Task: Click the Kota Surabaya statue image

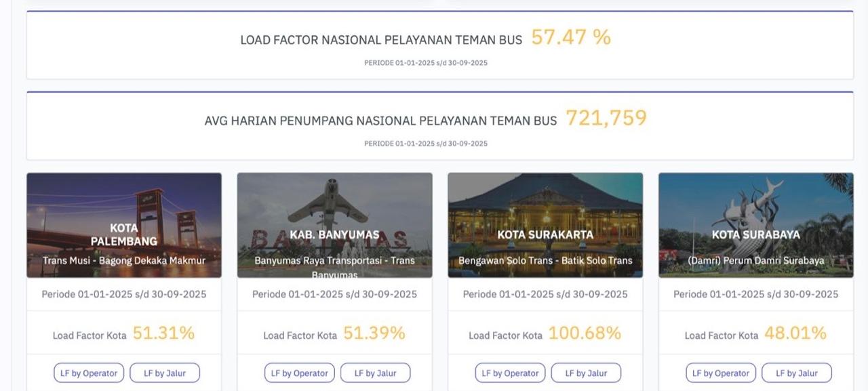Action: (x=755, y=203)
